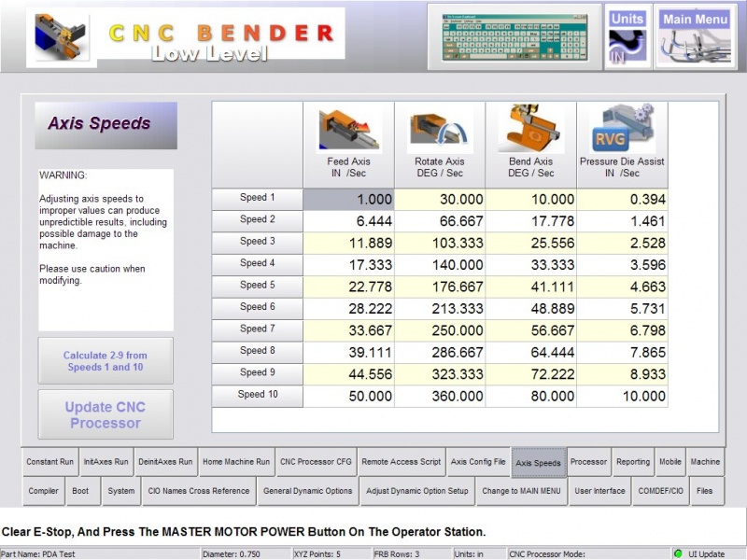Switch to the Axis Config File tab
747x560 pixels.
(476, 462)
